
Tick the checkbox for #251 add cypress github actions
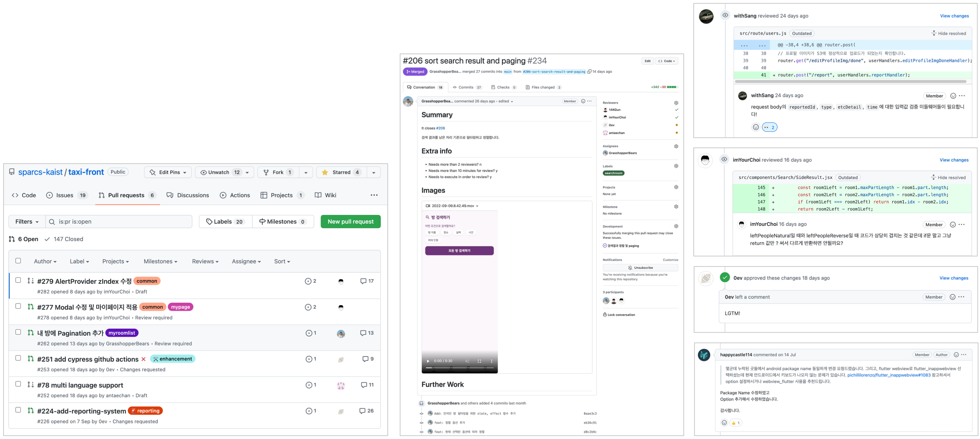click(x=18, y=358)
